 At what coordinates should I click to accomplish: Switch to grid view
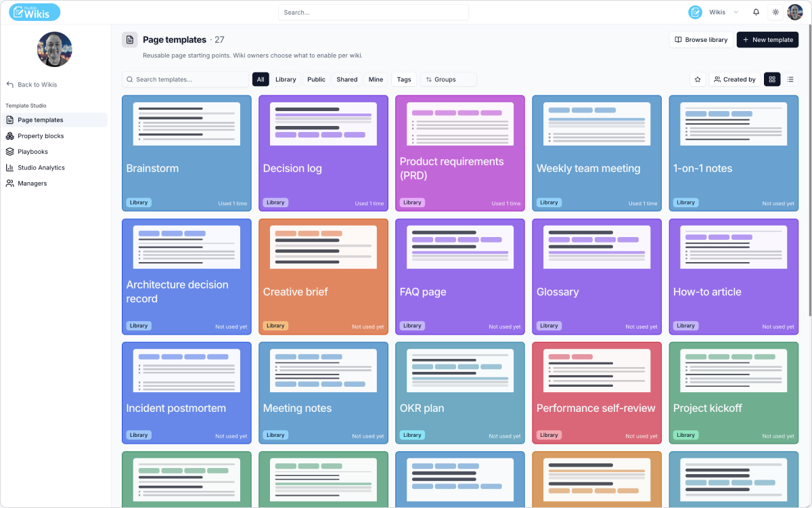click(772, 79)
